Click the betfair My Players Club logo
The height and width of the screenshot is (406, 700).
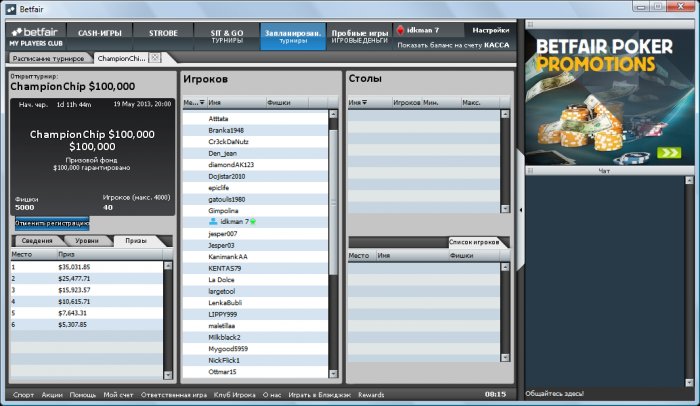(x=37, y=37)
